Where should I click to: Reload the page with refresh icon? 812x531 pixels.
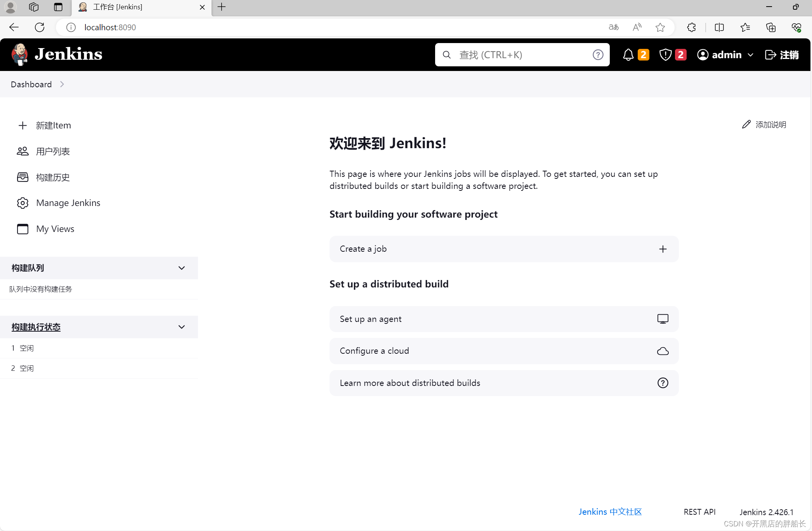point(40,27)
